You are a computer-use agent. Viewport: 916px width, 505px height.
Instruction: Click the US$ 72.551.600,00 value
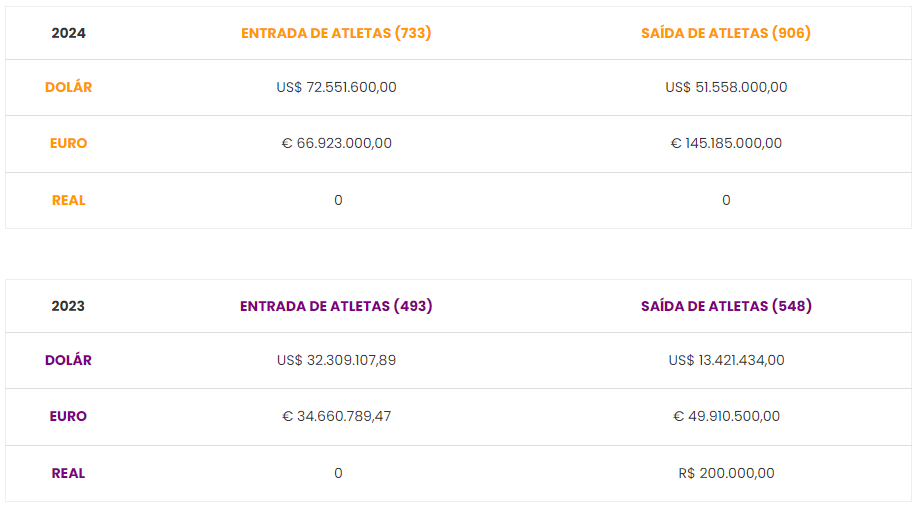[x=336, y=87]
